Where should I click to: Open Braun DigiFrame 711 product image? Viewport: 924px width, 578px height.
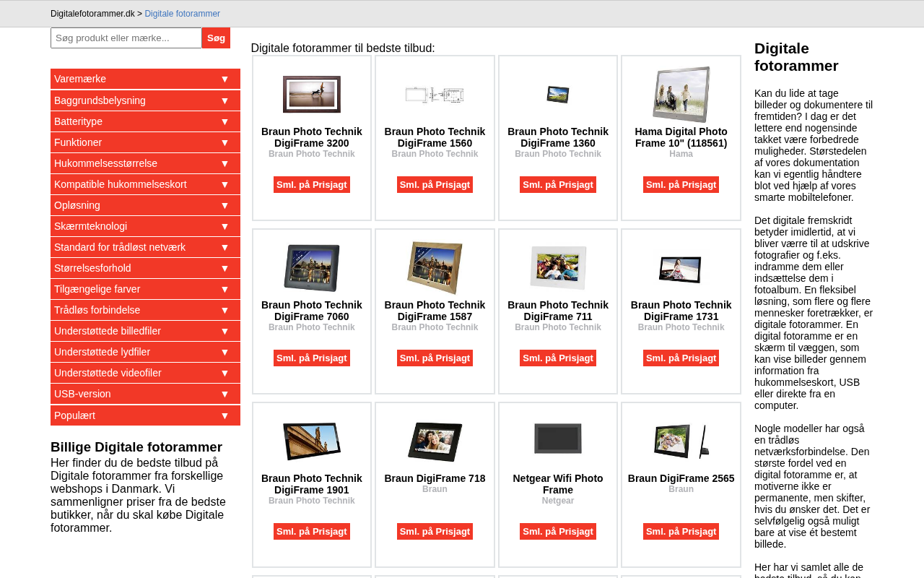pos(558,268)
